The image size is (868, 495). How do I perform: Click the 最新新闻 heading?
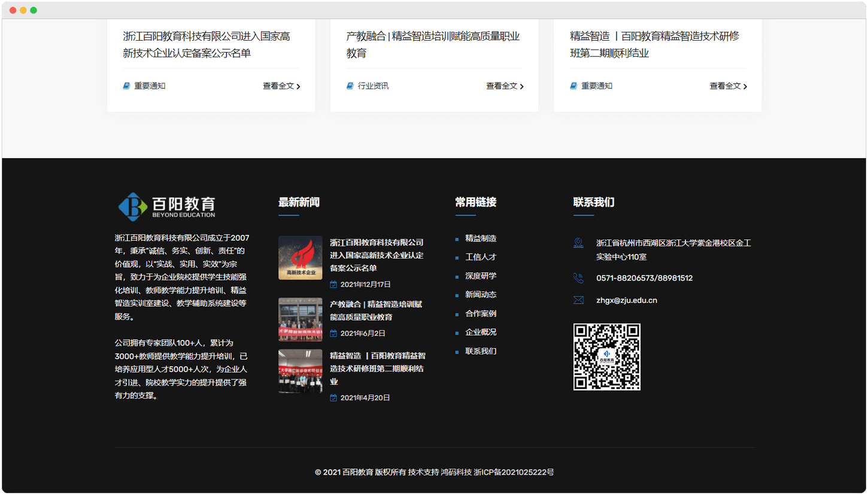click(x=299, y=202)
